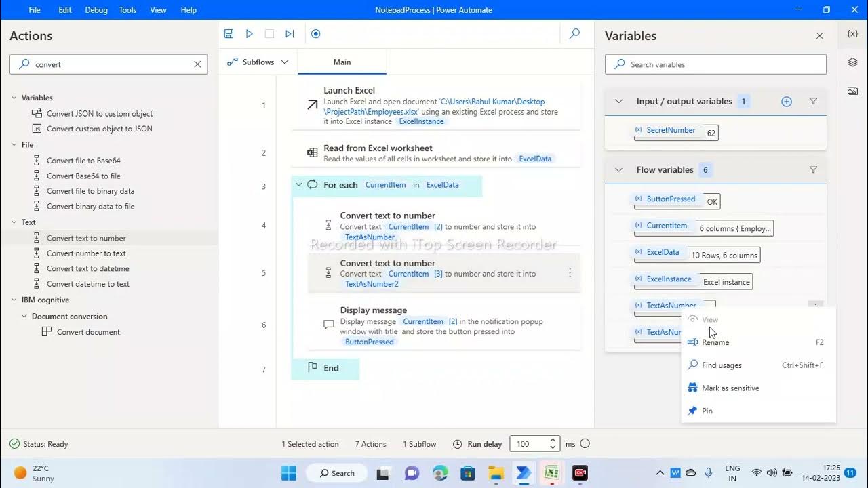Collapse Input / output variables section
The width and height of the screenshot is (868, 488).
point(618,102)
